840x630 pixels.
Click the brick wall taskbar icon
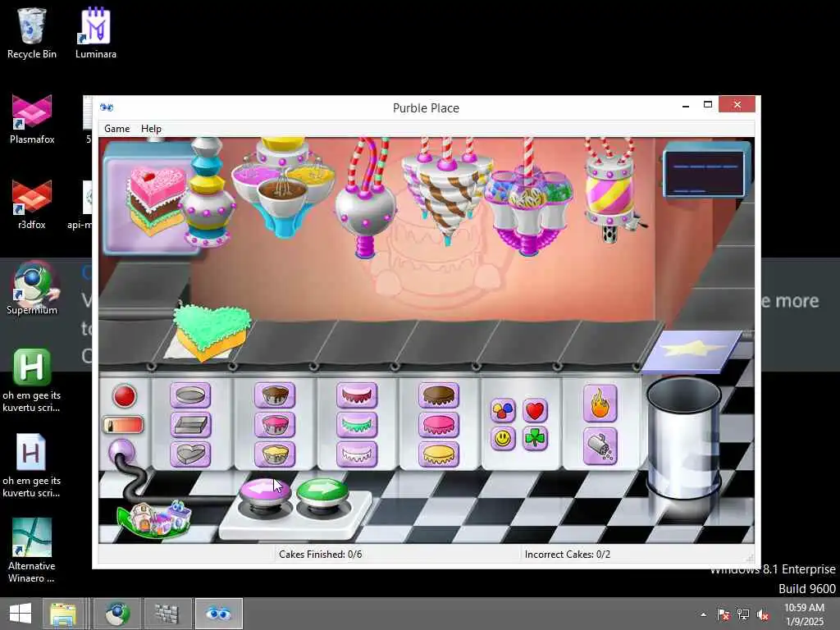167,614
